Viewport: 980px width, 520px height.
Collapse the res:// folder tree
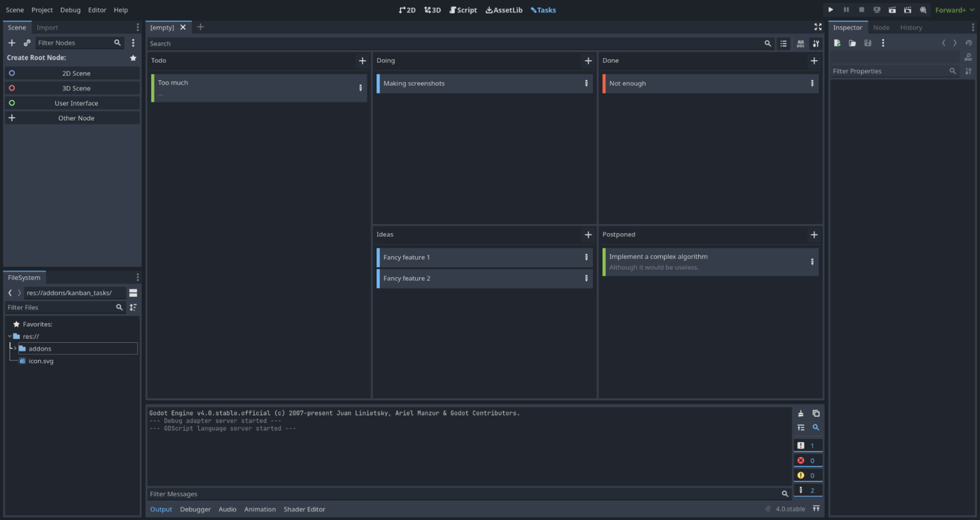click(9, 336)
